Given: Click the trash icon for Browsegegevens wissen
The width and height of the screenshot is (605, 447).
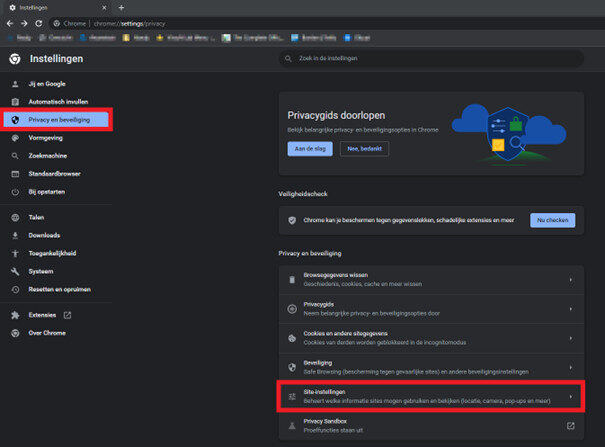Looking at the screenshot, I should (x=292, y=280).
